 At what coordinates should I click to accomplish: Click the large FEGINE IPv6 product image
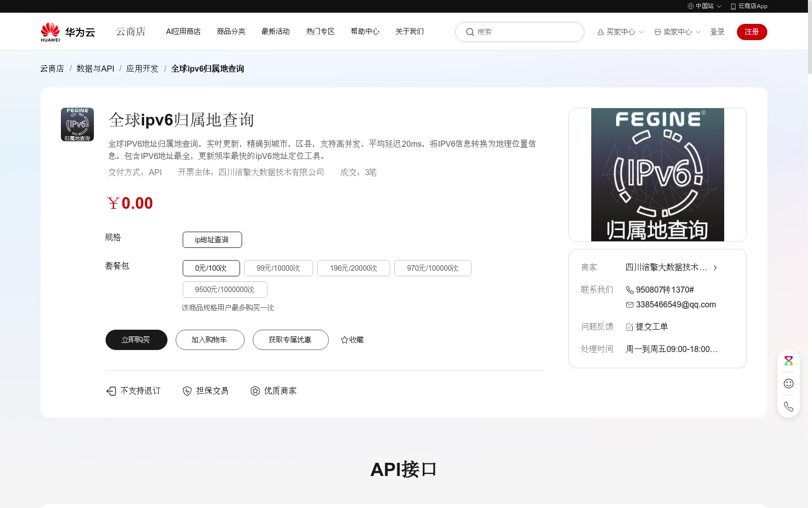(x=658, y=175)
